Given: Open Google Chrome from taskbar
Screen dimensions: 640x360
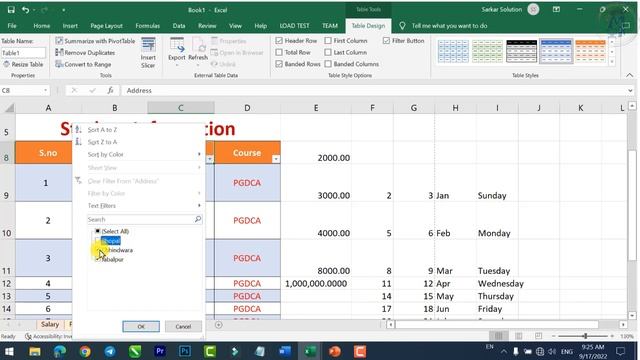Looking at the screenshot, I should coord(85,351).
